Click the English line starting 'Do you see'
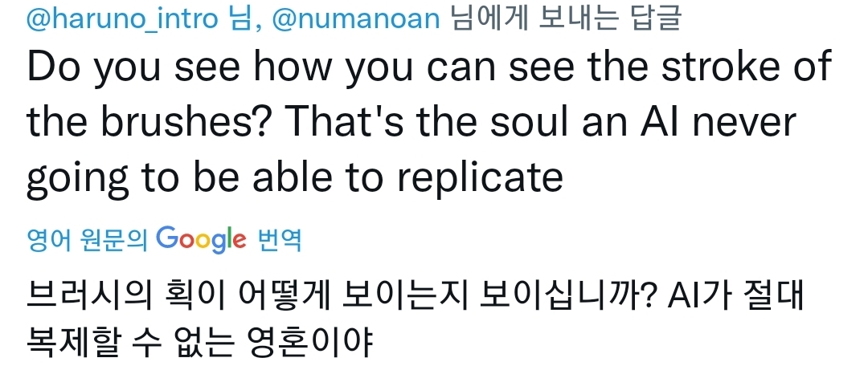 (428, 67)
